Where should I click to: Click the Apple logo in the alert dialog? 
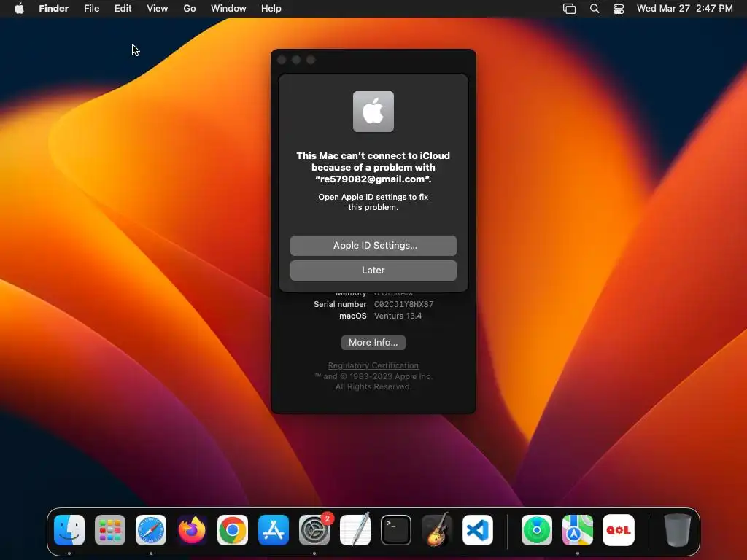point(373,112)
